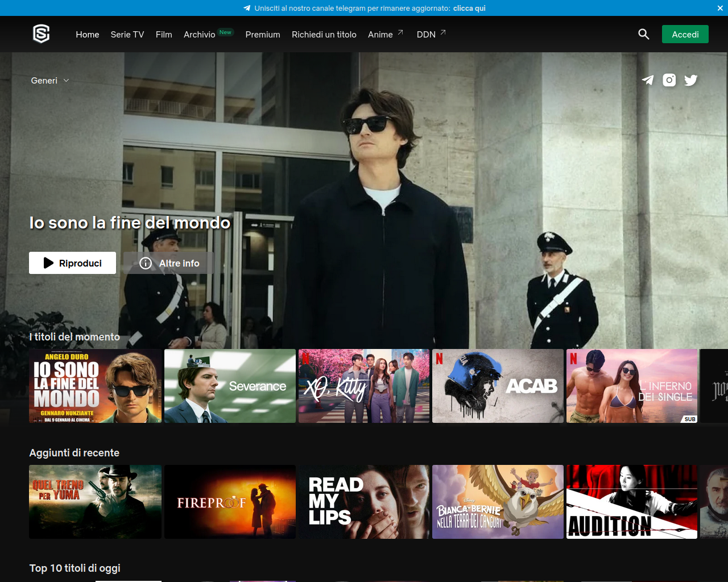This screenshot has width=728, height=582.
Task: Open the Instagram social icon
Action: point(669,80)
